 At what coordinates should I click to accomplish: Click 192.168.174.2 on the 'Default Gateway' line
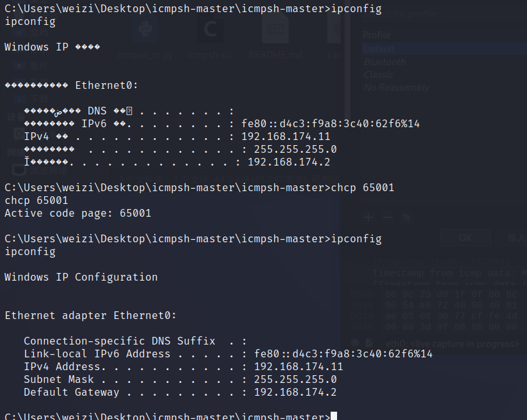295,392
